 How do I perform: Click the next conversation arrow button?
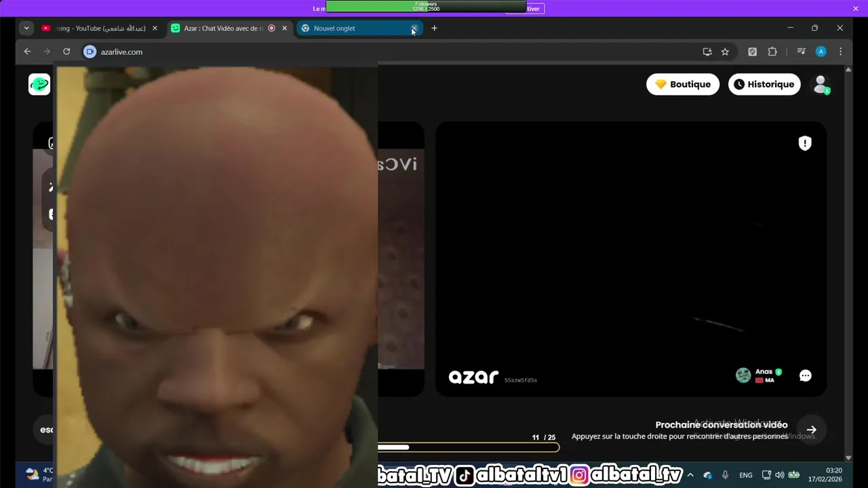point(812,430)
